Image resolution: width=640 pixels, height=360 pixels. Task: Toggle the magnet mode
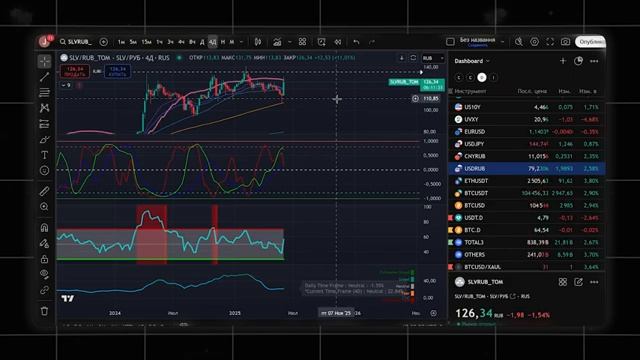44,227
